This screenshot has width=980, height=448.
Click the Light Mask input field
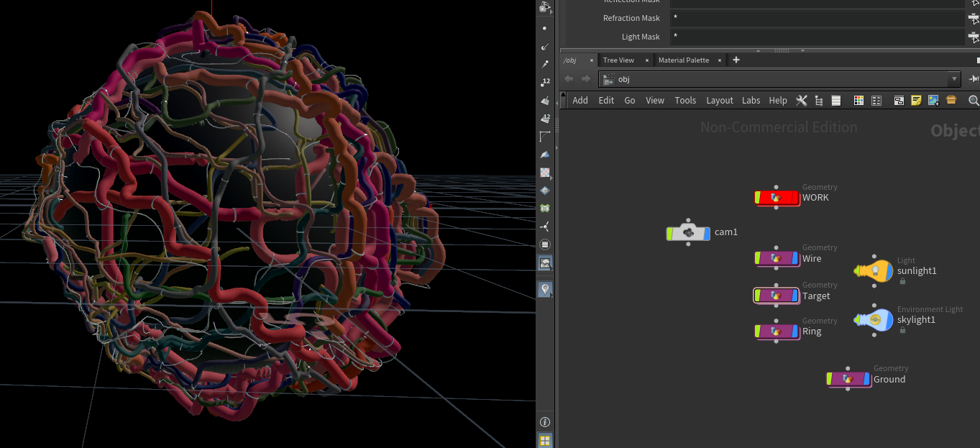click(x=816, y=37)
